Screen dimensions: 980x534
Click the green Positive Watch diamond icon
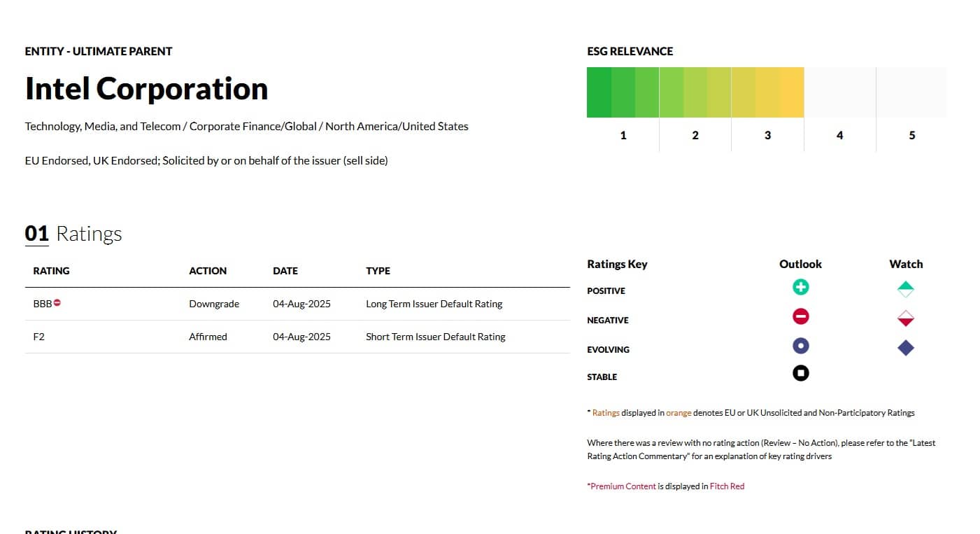tap(906, 289)
